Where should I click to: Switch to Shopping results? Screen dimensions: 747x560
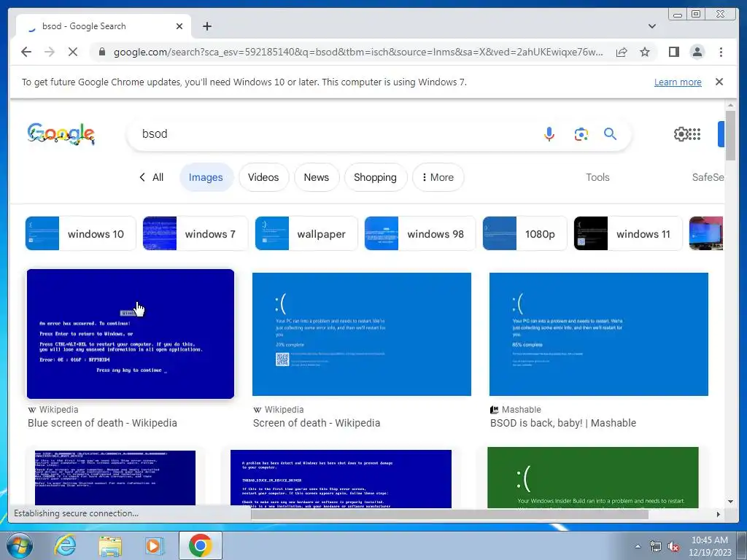[x=375, y=177]
